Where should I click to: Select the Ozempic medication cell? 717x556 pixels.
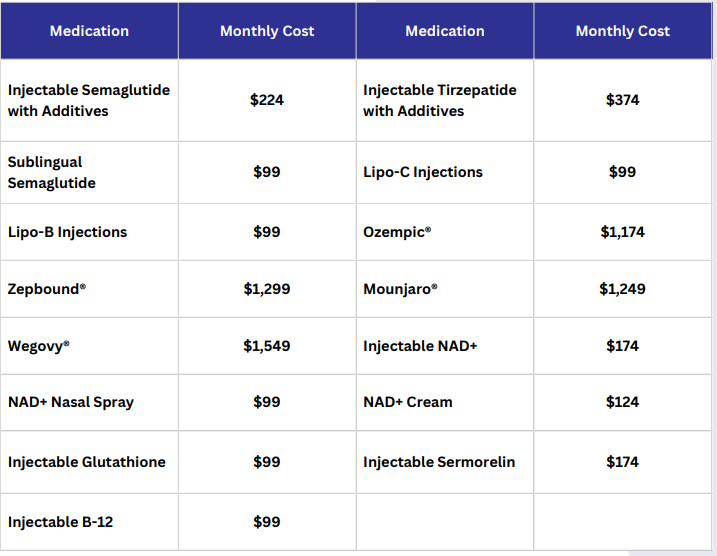[x=397, y=232]
